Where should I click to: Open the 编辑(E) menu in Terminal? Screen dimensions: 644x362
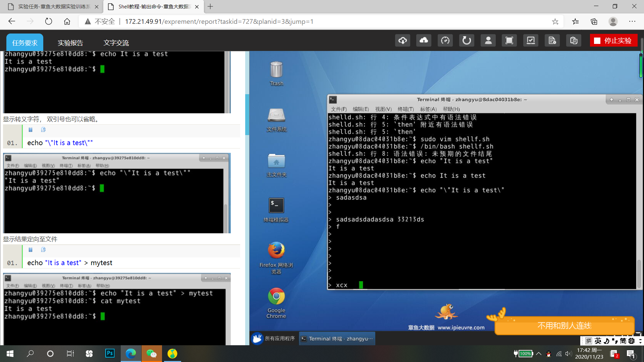361,109
